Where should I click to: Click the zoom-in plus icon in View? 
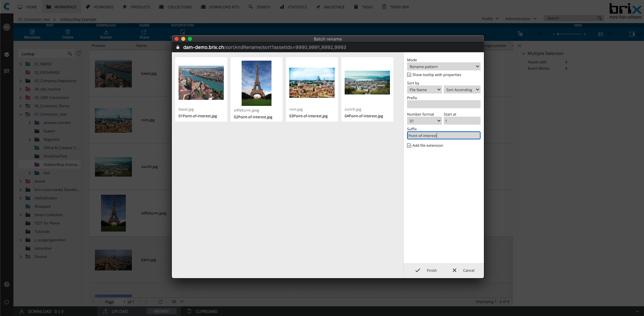585,34
